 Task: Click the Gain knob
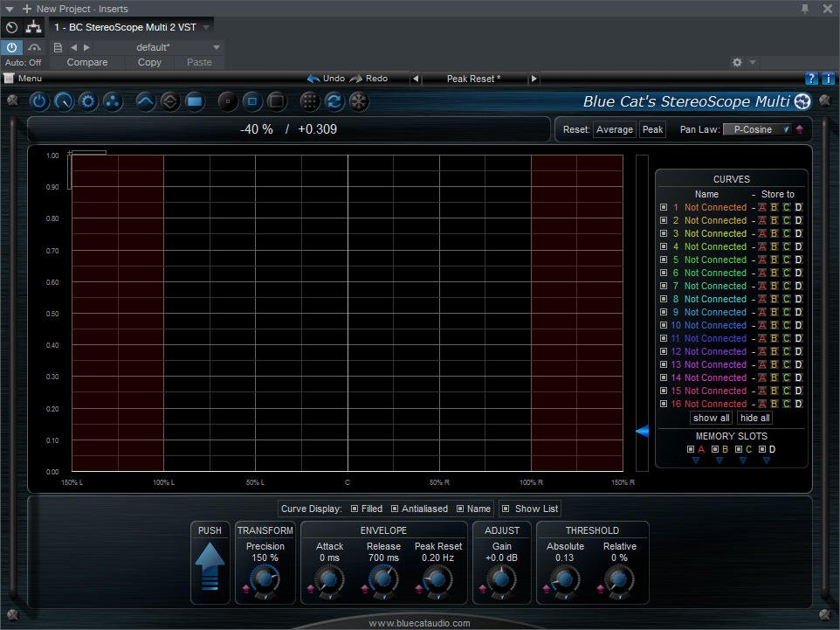(501, 580)
